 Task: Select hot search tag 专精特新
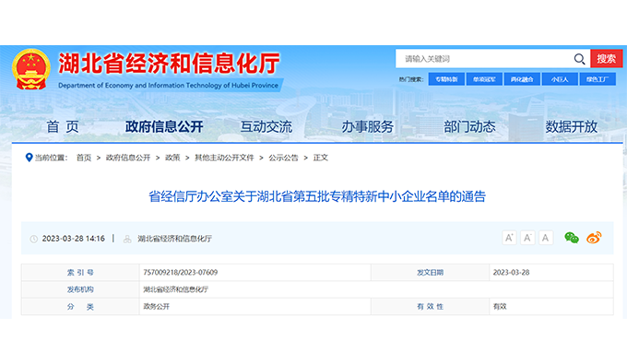(x=446, y=79)
